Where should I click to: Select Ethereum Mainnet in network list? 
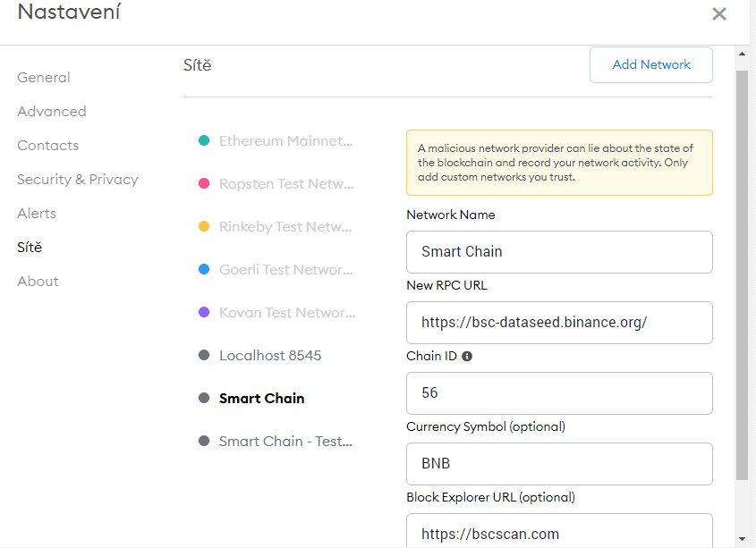click(x=285, y=141)
